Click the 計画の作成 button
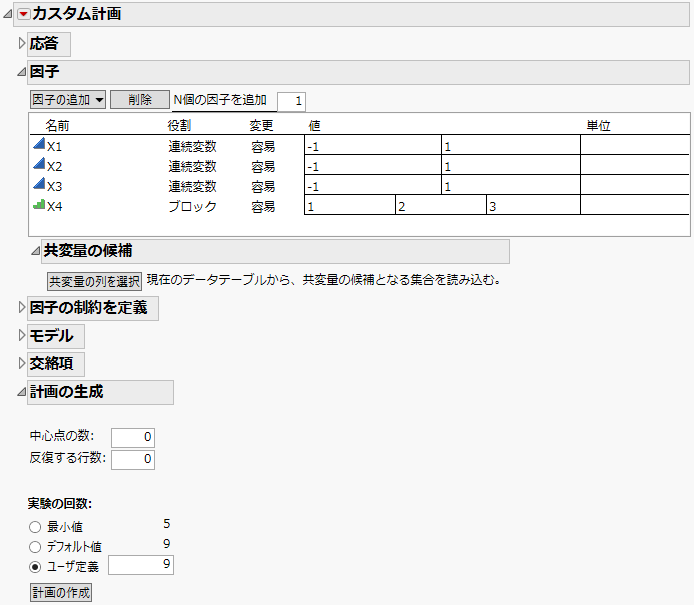The width and height of the screenshot is (694, 605). point(61,593)
